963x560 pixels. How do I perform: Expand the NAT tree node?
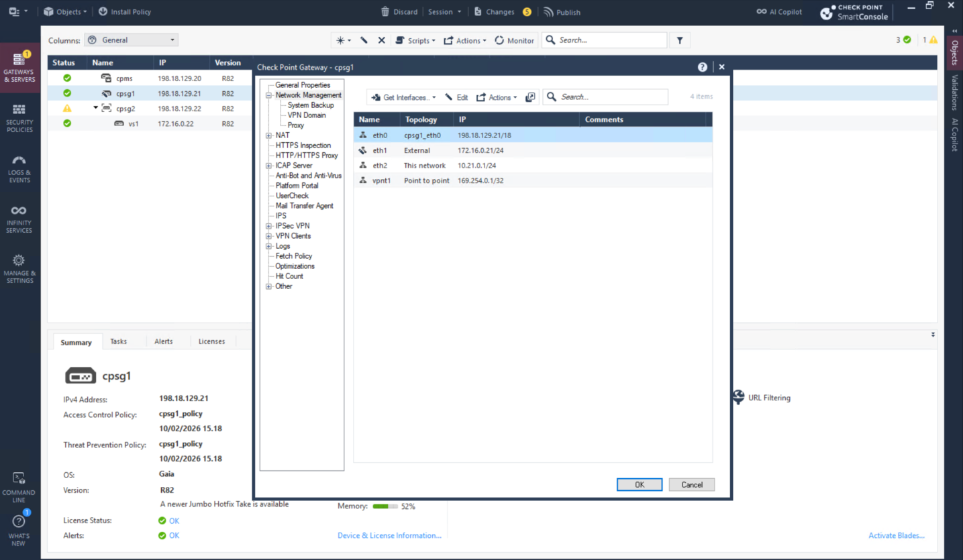(x=269, y=135)
